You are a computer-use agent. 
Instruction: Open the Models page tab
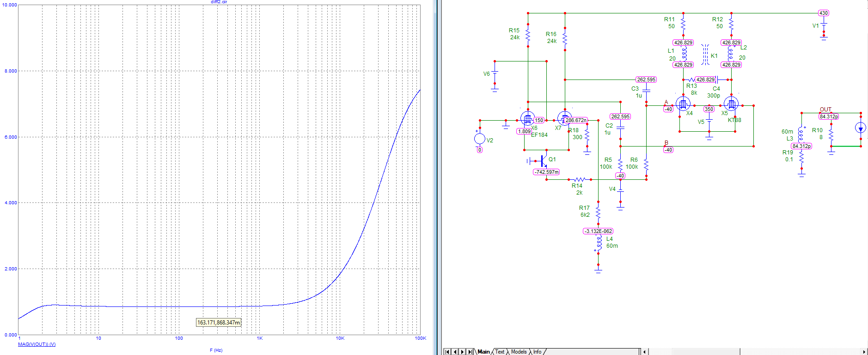tap(519, 352)
